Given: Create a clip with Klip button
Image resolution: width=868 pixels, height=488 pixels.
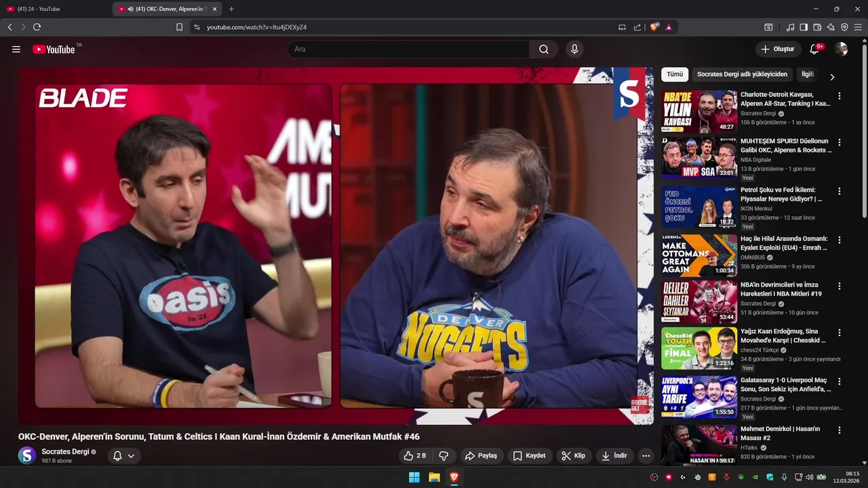Looking at the screenshot, I should tap(574, 455).
